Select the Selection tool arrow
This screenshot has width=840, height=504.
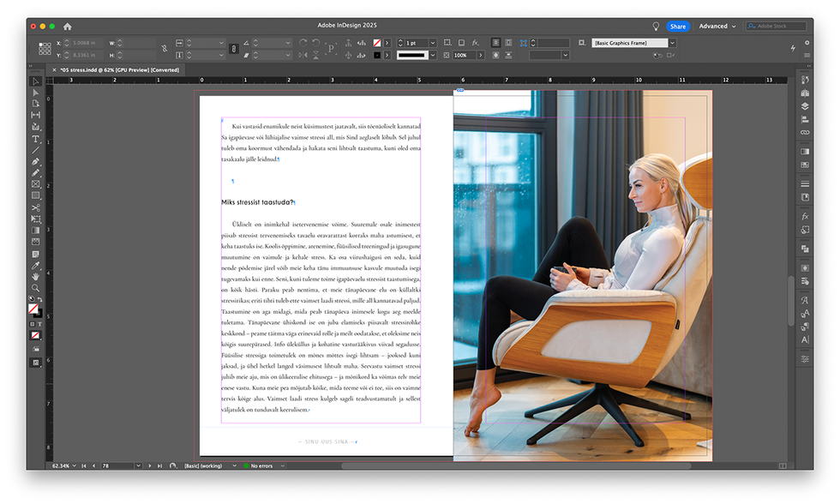35,81
